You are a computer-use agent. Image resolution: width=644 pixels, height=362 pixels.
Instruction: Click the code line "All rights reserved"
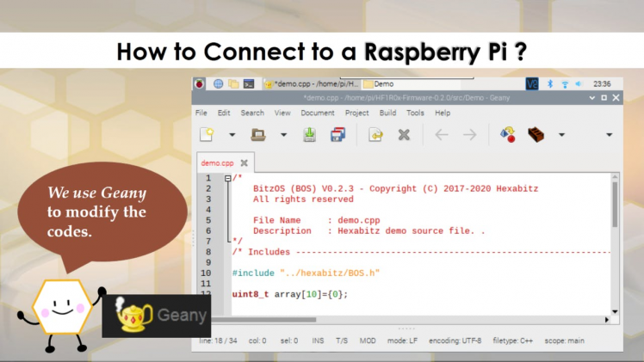click(303, 199)
